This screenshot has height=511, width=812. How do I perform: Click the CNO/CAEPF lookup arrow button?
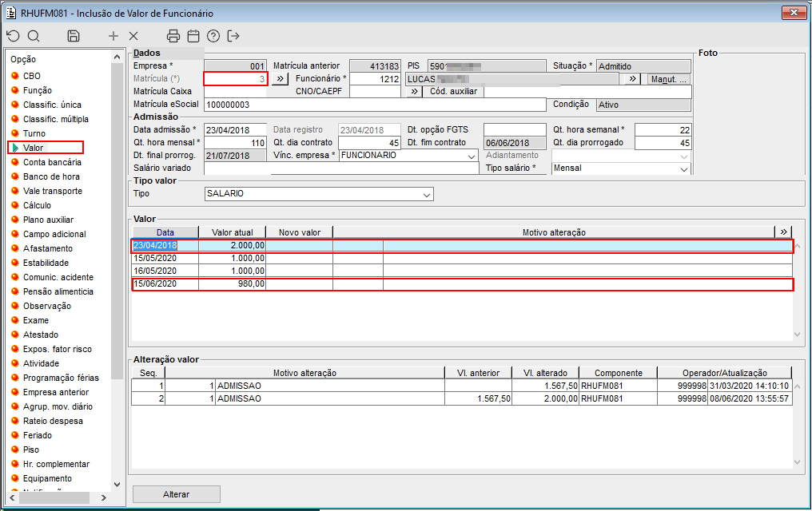pos(414,92)
